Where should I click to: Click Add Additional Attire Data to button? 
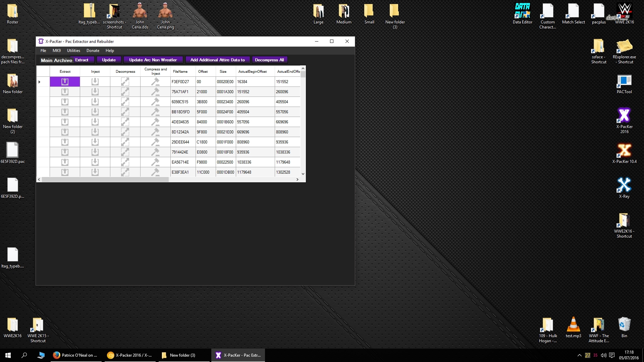(x=218, y=60)
